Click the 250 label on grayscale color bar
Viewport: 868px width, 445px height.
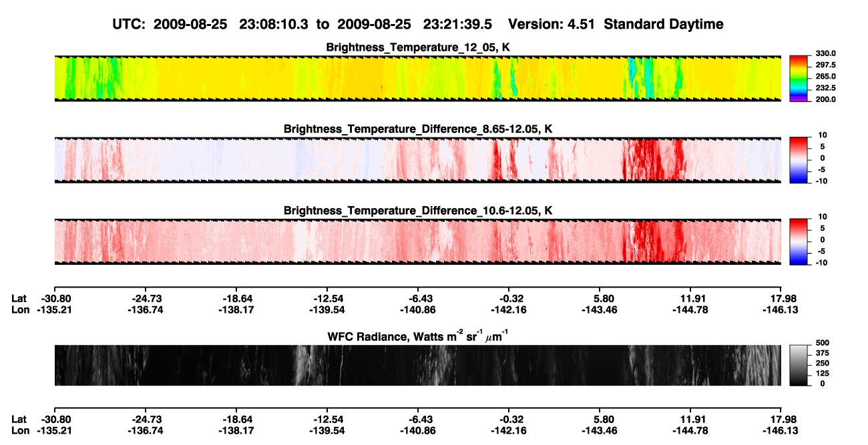point(823,364)
